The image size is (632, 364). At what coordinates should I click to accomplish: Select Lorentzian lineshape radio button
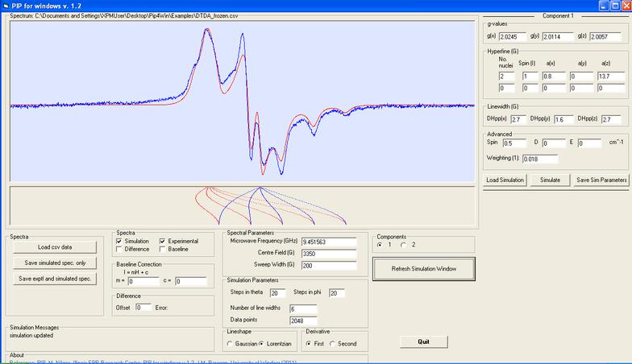(264, 344)
